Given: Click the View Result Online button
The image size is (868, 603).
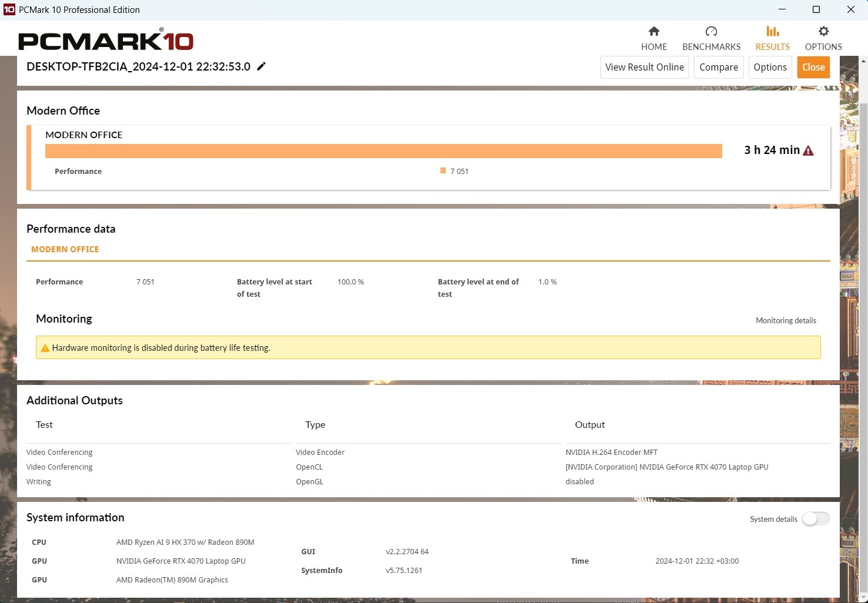Looking at the screenshot, I should coord(645,67).
